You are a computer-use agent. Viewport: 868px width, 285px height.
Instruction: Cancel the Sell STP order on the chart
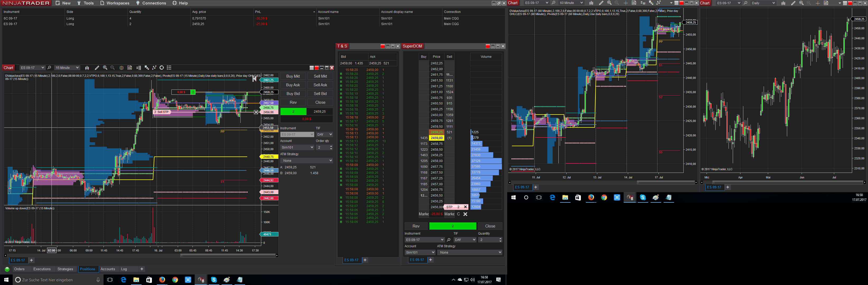[x=256, y=112]
